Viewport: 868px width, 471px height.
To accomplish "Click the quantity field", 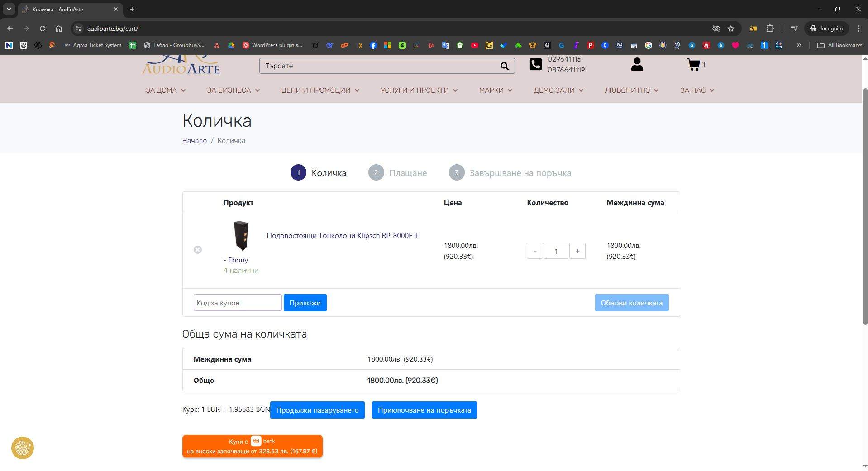I will (x=556, y=251).
